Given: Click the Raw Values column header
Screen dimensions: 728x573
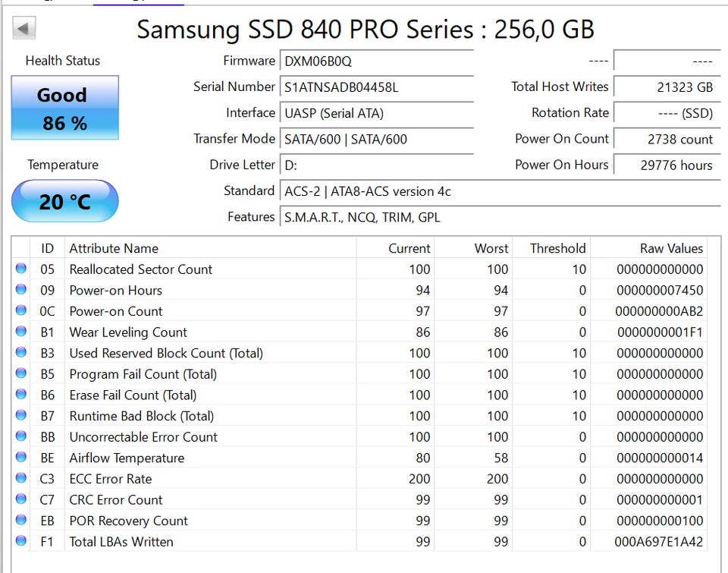Looking at the screenshot, I should (671, 248).
